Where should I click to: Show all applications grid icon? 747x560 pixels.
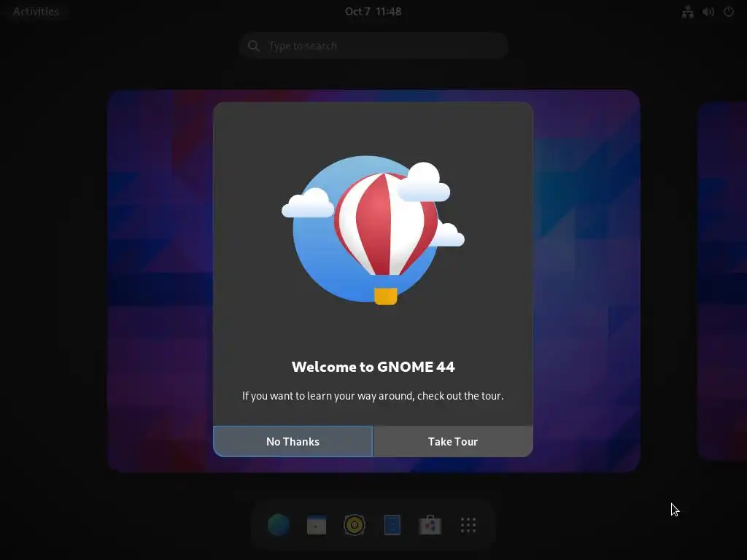click(x=468, y=525)
